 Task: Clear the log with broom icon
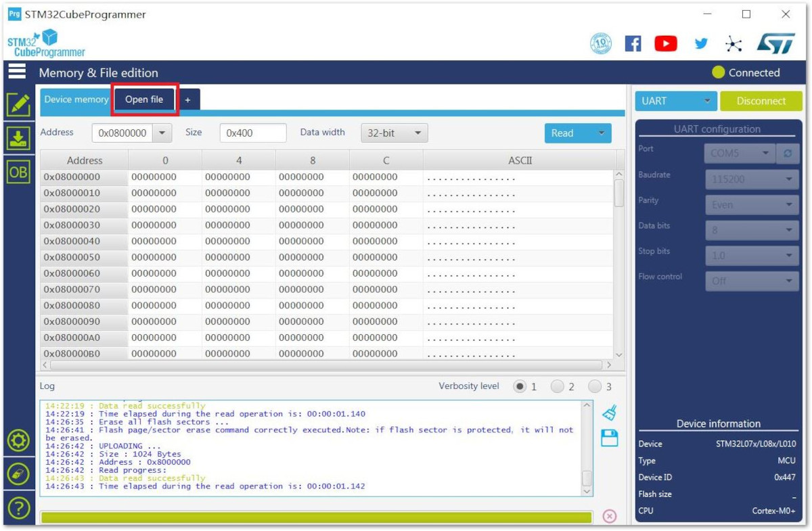[x=609, y=413]
